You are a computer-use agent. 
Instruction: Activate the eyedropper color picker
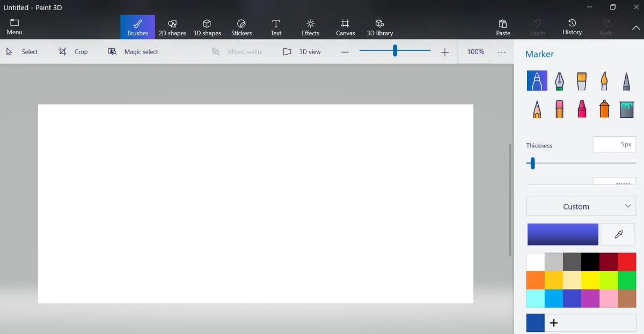(618, 234)
